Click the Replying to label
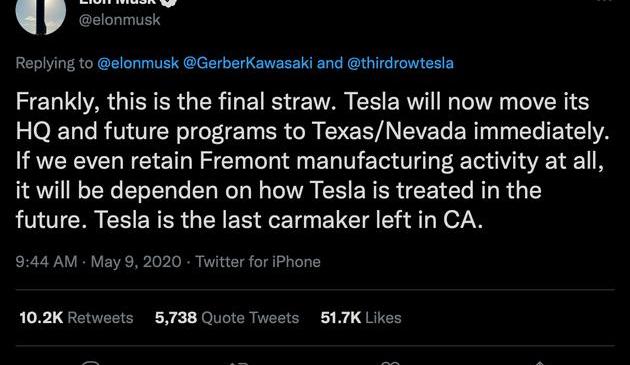This screenshot has width=630, height=365. 54,63
